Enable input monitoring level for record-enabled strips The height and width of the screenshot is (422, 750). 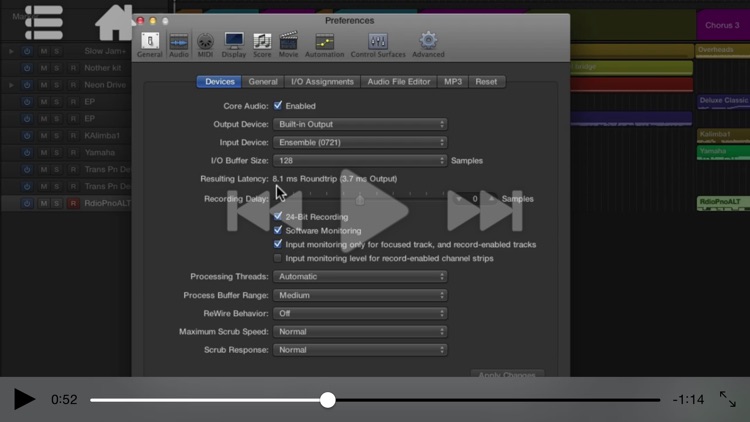pyautogui.click(x=277, y=258)
